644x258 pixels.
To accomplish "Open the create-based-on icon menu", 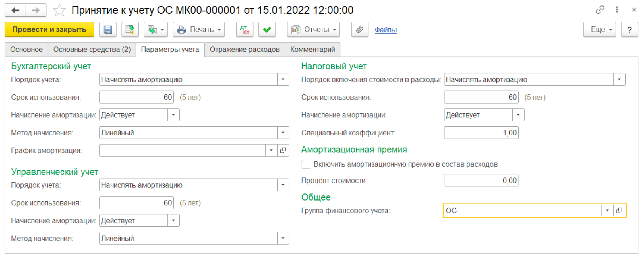I will pyautogui.click(x=156, y=30).
